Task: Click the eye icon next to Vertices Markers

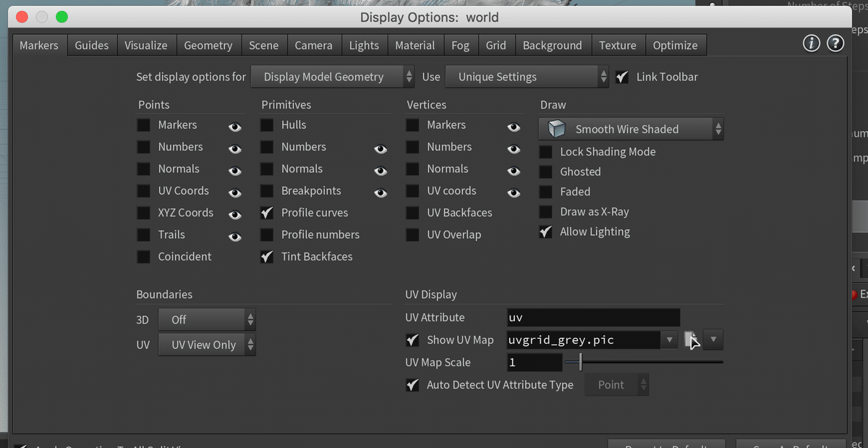Action: 514,127
